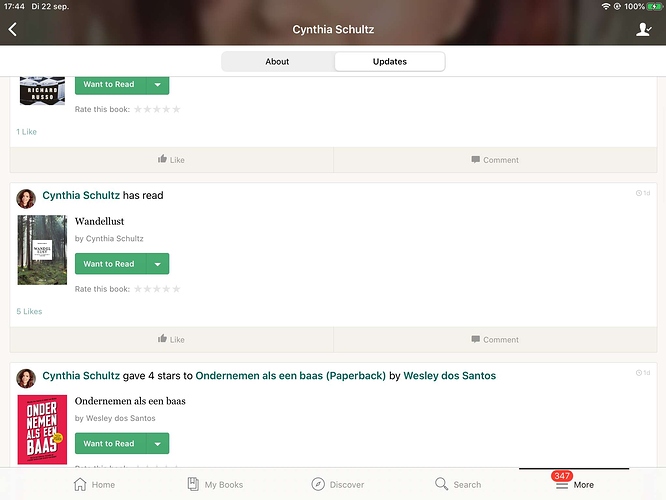The height and width of the screenshot is (500, 666).
Task: Open the Discover tab
Action: coord(338,484)
